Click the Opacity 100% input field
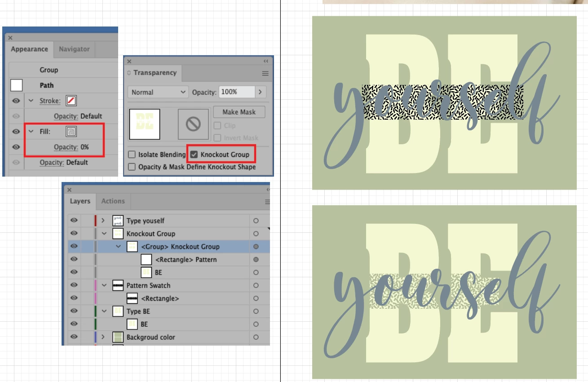 (237, 92)
